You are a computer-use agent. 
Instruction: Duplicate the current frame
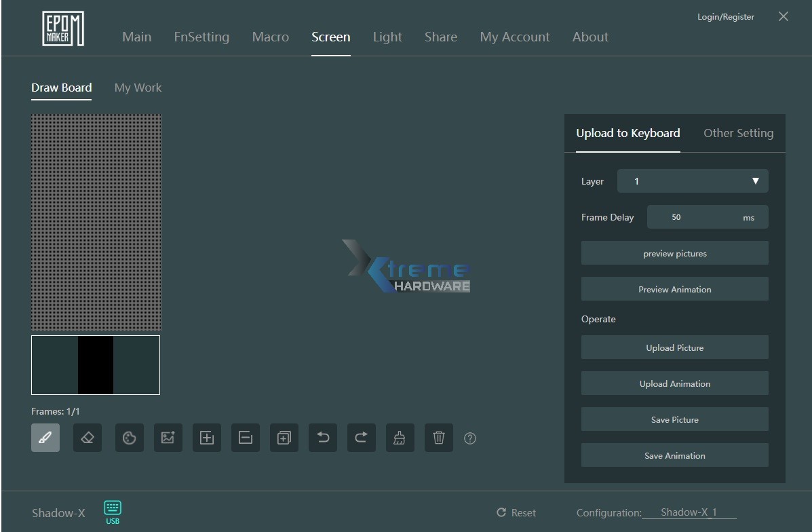pos(284,438)
